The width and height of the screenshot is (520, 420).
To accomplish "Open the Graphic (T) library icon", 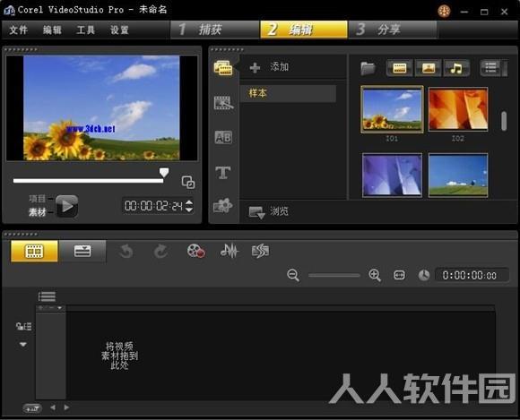I will pos(223,173).
